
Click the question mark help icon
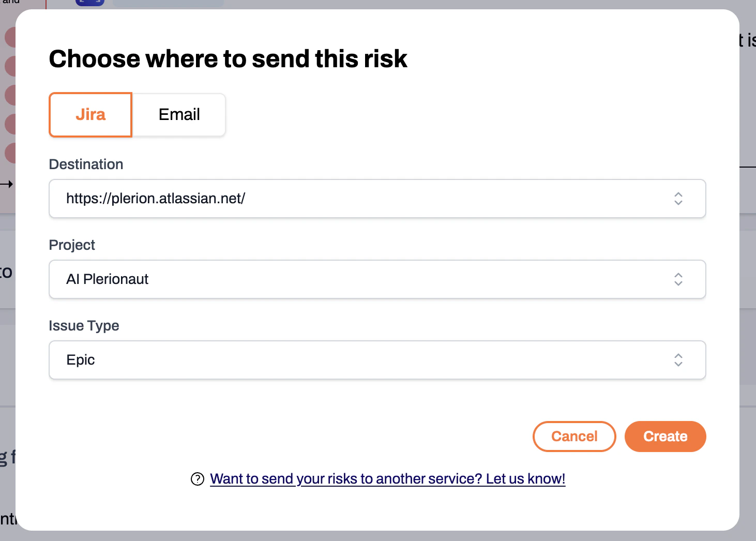pyautogui.click(x=197, y=479)
